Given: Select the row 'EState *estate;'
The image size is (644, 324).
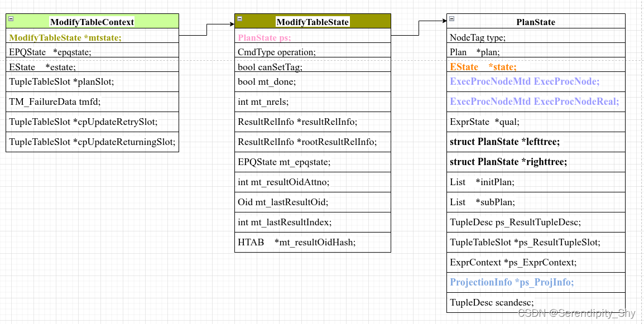Looking at the screenshot, I should pyautogui.click(x=93, y=65).
